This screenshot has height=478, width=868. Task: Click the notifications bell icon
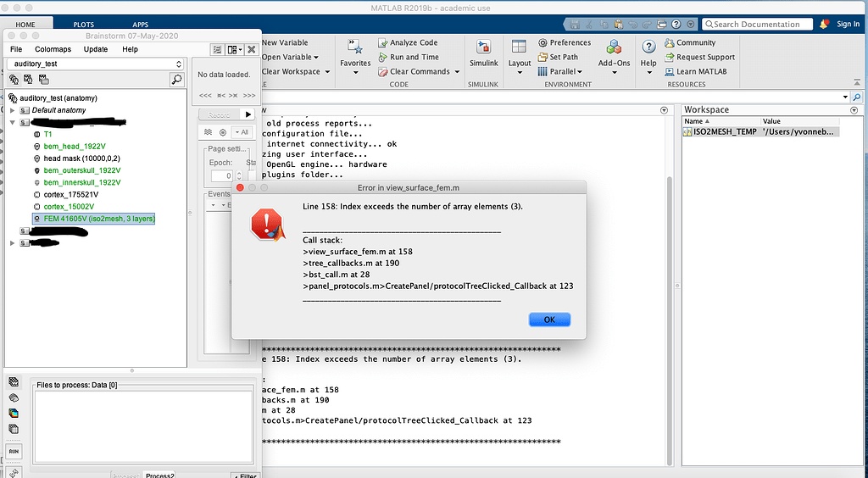(824, 25)
